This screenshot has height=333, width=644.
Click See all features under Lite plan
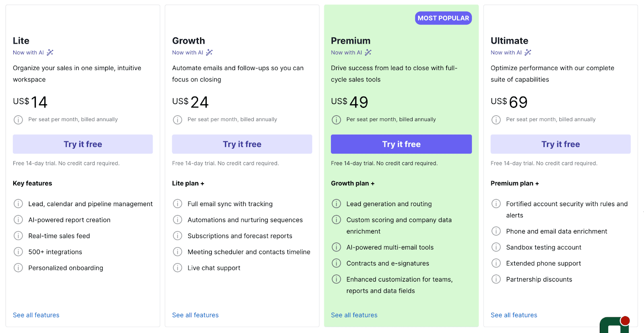[x=36, y=315]
